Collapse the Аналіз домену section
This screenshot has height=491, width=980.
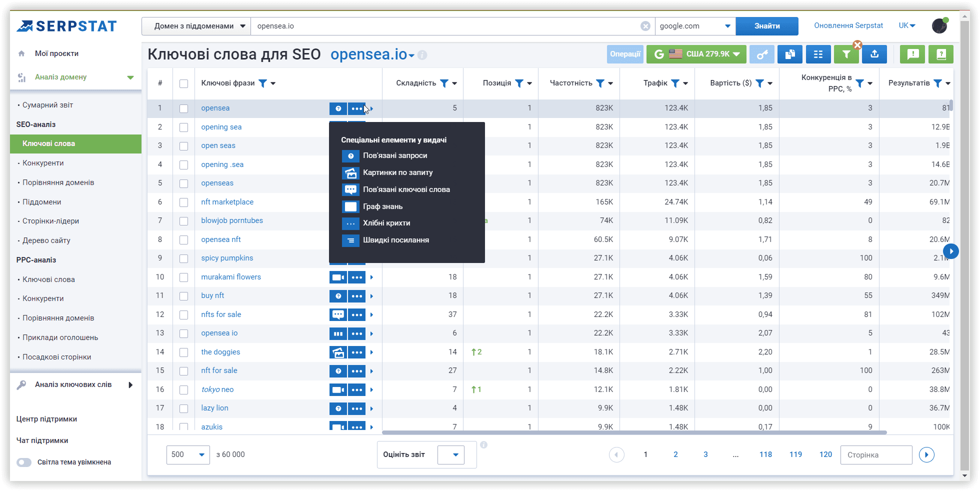point(130,77)
